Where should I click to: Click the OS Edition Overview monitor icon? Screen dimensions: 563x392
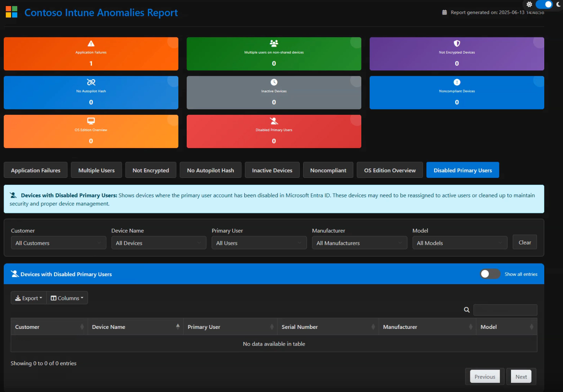(x=91, y=120)
